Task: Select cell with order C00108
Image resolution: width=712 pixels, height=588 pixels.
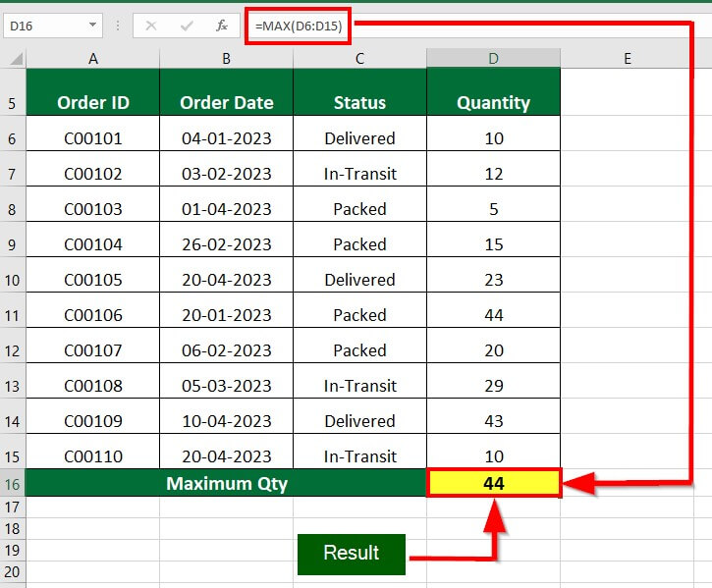Action: (x=93, y=381)
